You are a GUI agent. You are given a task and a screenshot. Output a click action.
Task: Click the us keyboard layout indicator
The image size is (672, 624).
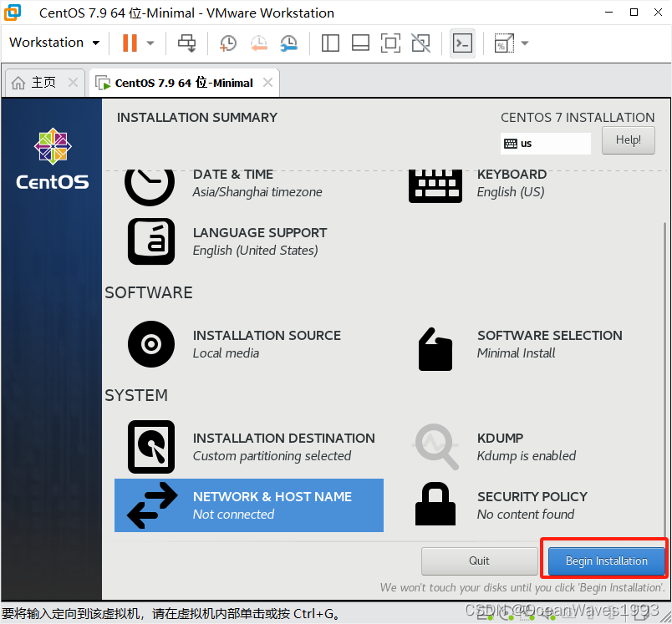pos(545,144)
